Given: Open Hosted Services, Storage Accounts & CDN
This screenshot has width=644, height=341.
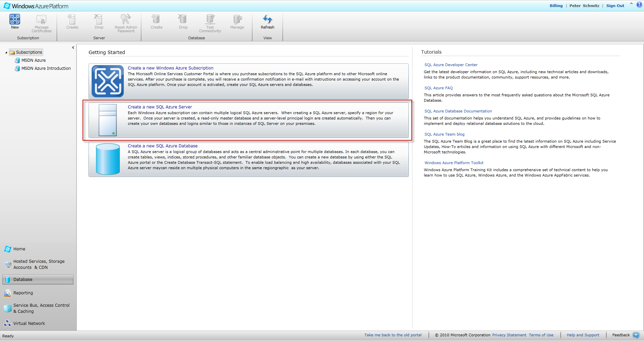Looking at the screenshot, I should pos(39,264).
